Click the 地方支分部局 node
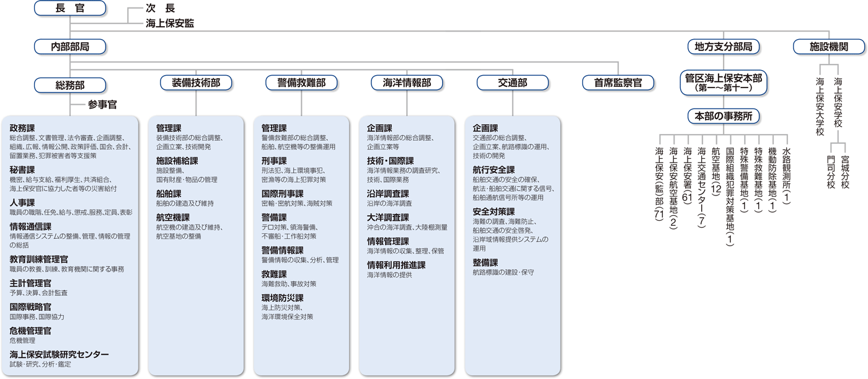 point(724,46)
